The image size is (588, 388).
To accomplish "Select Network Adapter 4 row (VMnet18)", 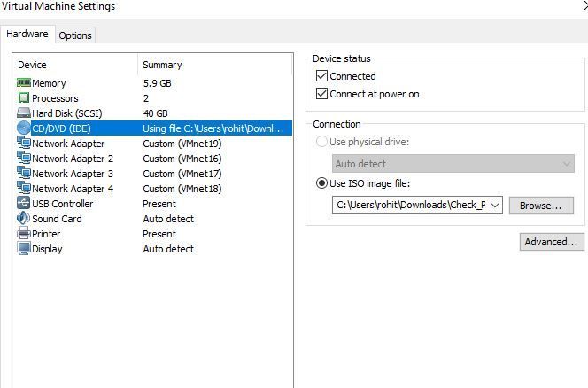I will click(73, 189).
